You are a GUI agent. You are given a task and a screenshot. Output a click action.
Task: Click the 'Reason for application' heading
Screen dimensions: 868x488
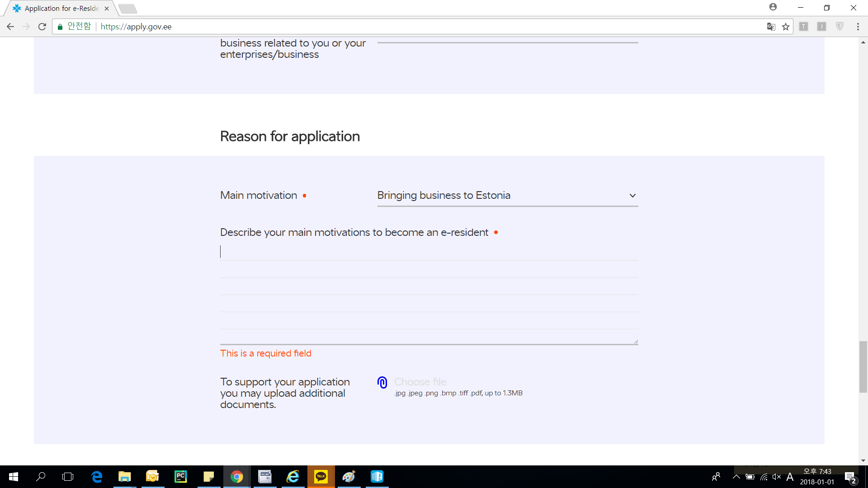pos(290,136)
